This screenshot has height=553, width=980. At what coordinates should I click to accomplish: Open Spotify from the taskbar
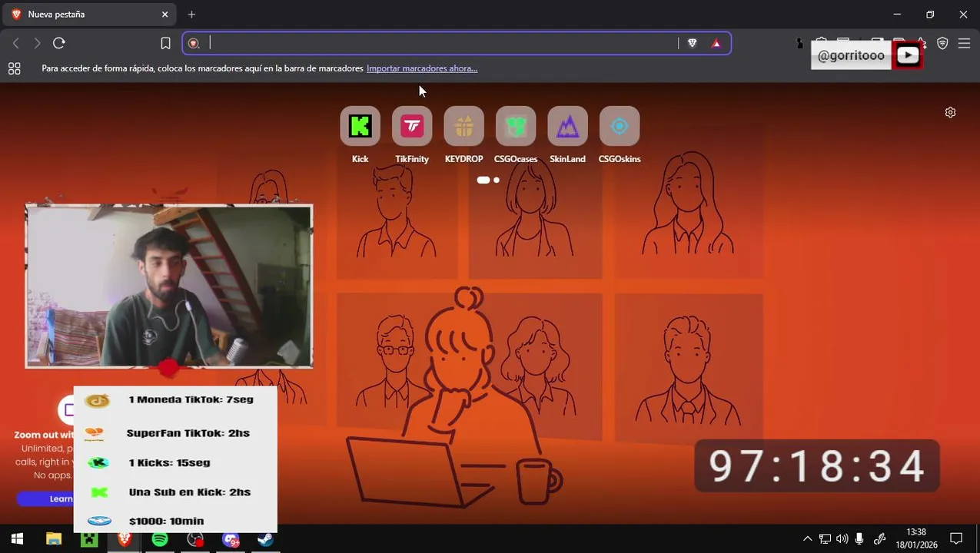(x=160, y=539)
